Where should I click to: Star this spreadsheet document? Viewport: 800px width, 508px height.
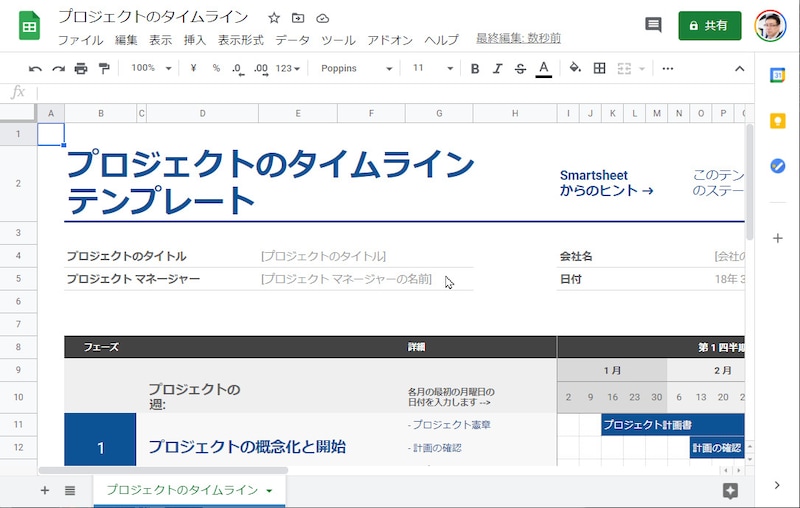coord(274,18)
